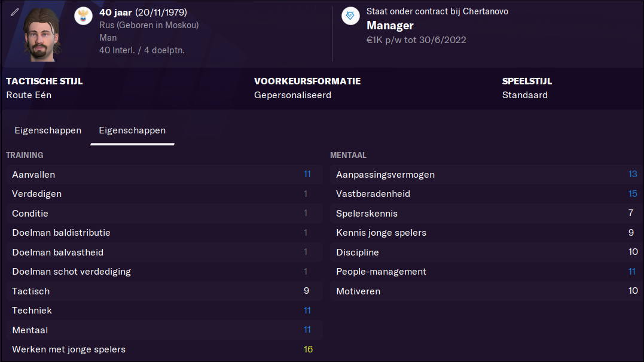Select the Speelstijl Standaard field
644x362 pixels.
(x=527, y=89)
